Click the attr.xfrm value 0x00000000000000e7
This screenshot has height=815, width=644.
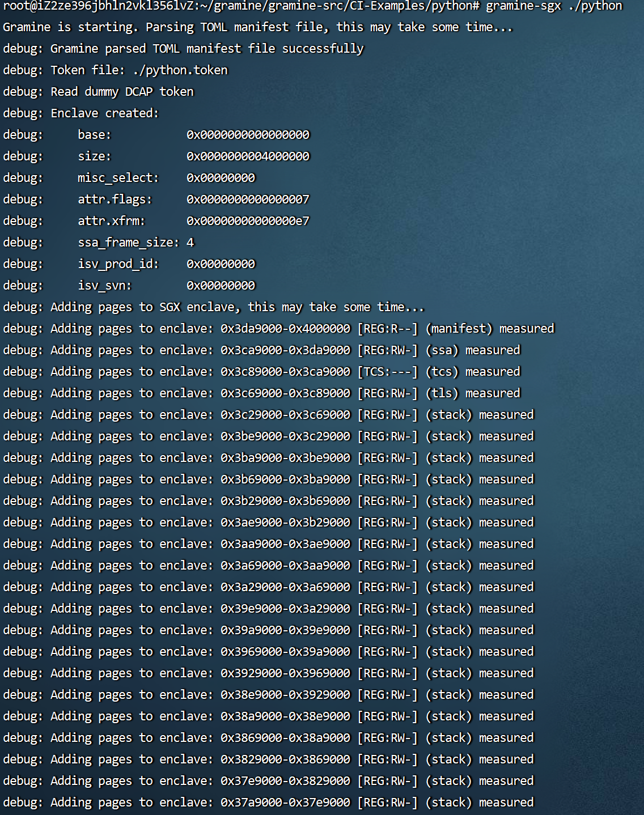click(x=248, y=221)
